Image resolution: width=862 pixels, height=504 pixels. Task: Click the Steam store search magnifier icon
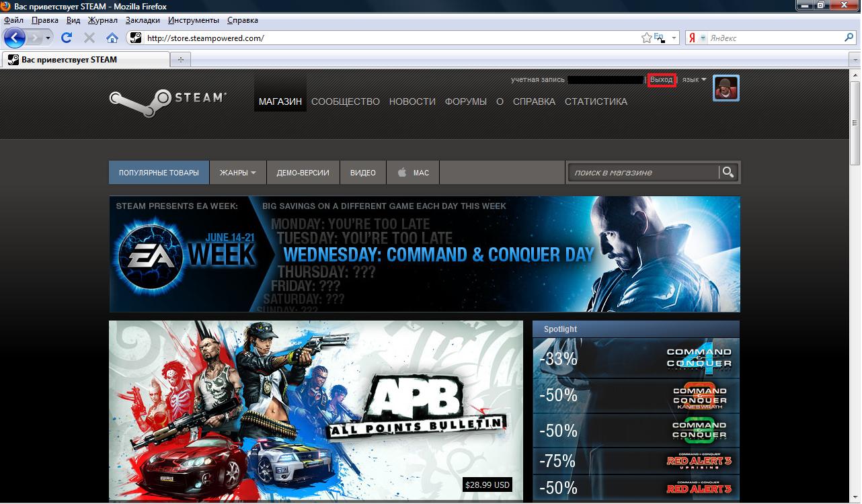click(x=728, y=173)
